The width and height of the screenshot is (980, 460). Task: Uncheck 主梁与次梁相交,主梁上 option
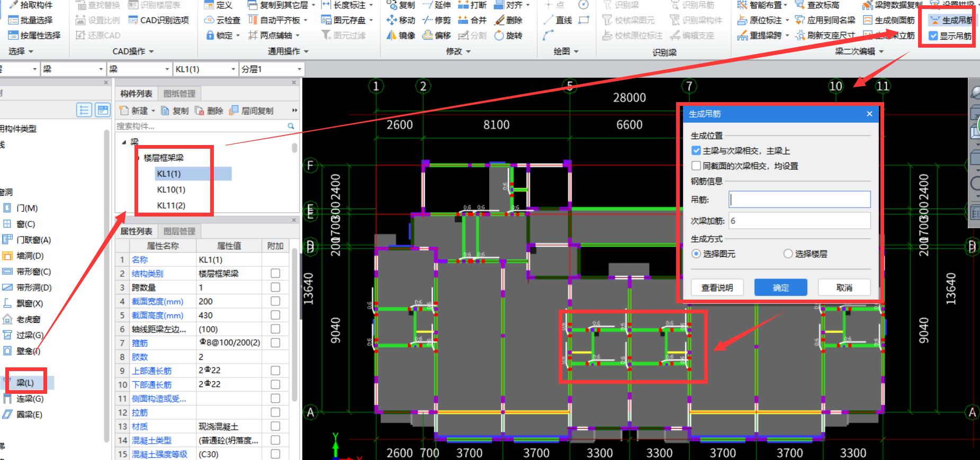pos(697,151)
